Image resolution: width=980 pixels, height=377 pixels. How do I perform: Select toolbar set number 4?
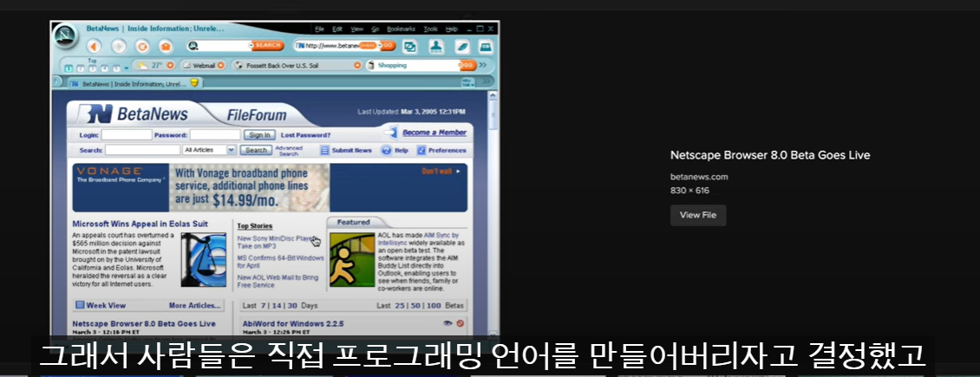(x=104, y=68)
